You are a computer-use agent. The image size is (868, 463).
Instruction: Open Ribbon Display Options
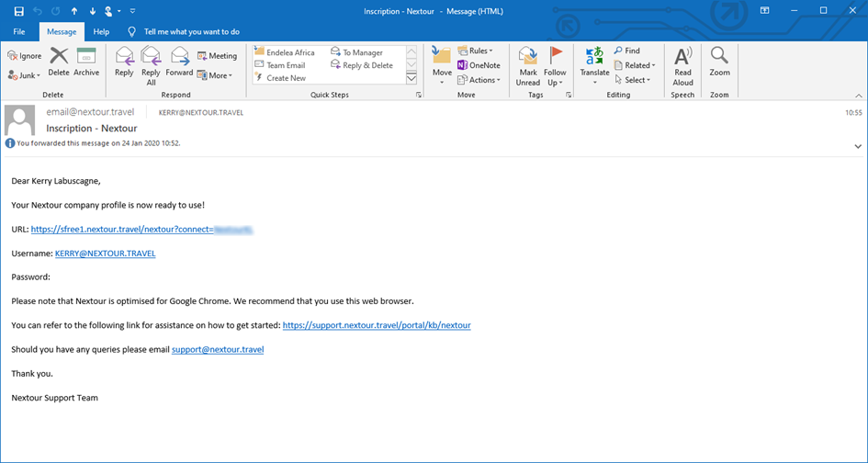coord(764,10)
